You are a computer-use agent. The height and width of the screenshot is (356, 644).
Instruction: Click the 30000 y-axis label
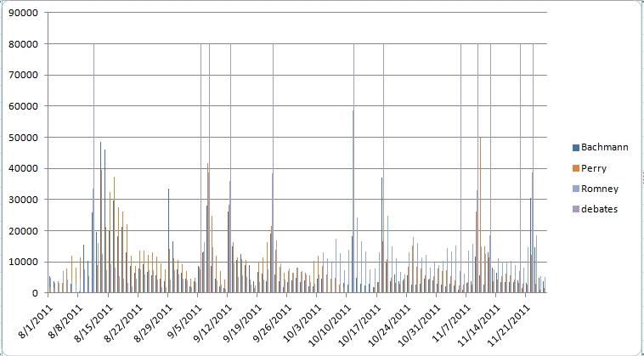[x=23, y=200]
